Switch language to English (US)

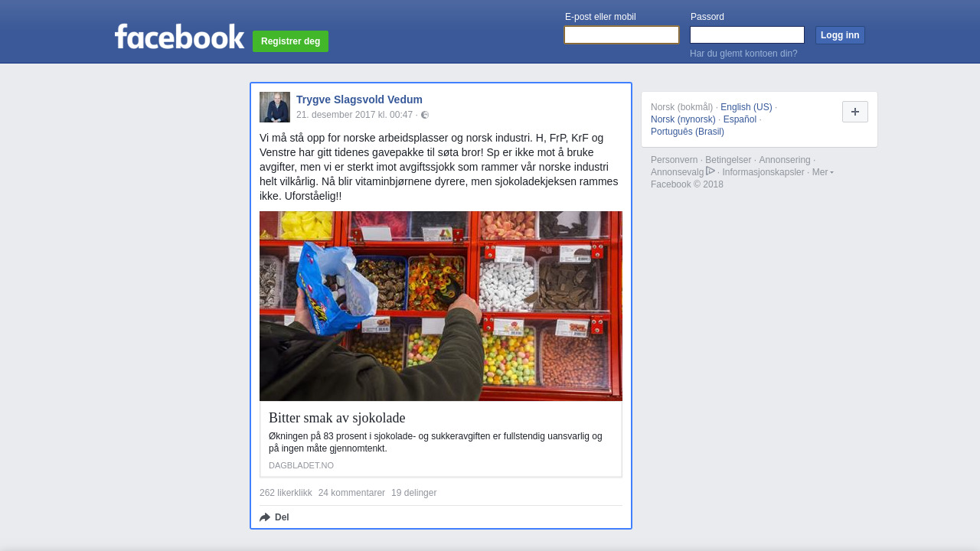[x=746, y=107]
